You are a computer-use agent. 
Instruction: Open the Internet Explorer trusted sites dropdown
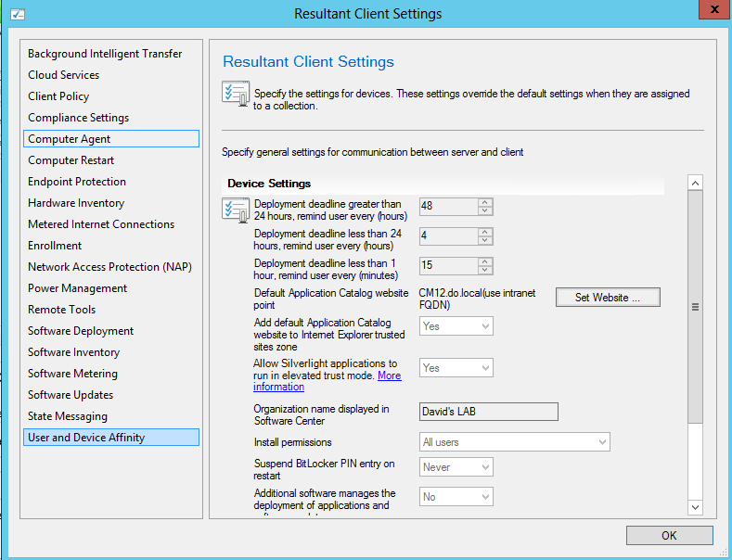point(456,326)
